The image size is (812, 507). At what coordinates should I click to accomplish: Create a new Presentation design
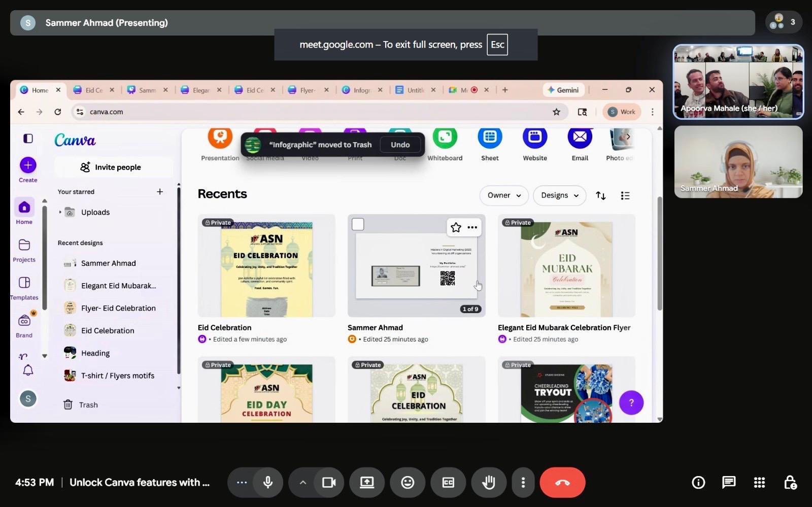click(220, 144)
